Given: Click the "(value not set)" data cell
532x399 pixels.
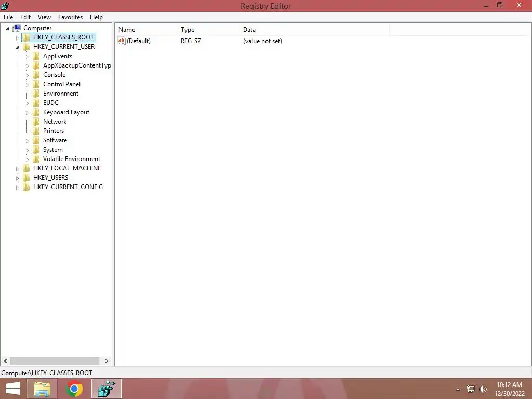Looking at the screenshot, I should coord(262,41).
